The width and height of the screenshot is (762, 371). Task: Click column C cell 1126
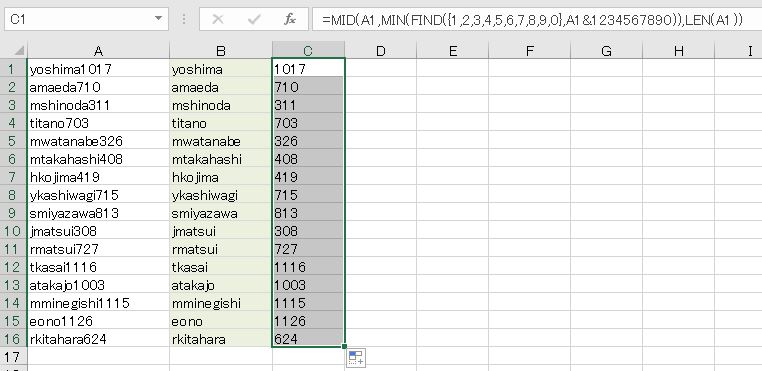point(308,321)
